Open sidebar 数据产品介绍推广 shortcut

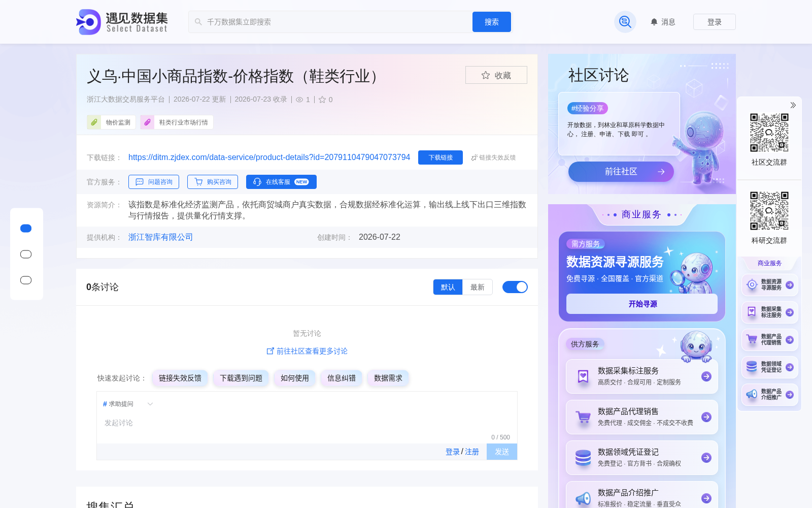pos(770,395)
